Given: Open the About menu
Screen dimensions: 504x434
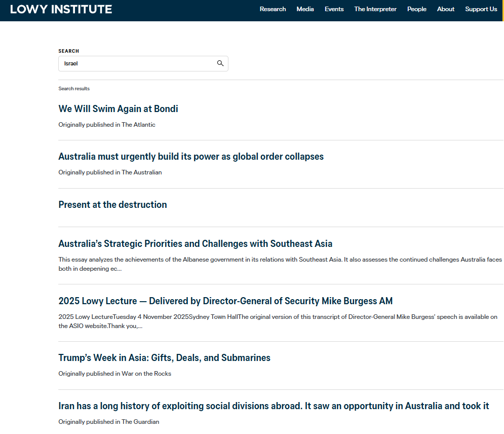Looking at the screenshot, I should point(446,9).
